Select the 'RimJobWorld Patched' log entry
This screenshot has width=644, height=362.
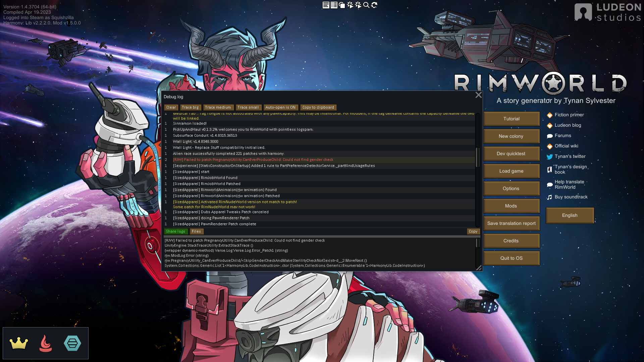click(x=319, y=184)
